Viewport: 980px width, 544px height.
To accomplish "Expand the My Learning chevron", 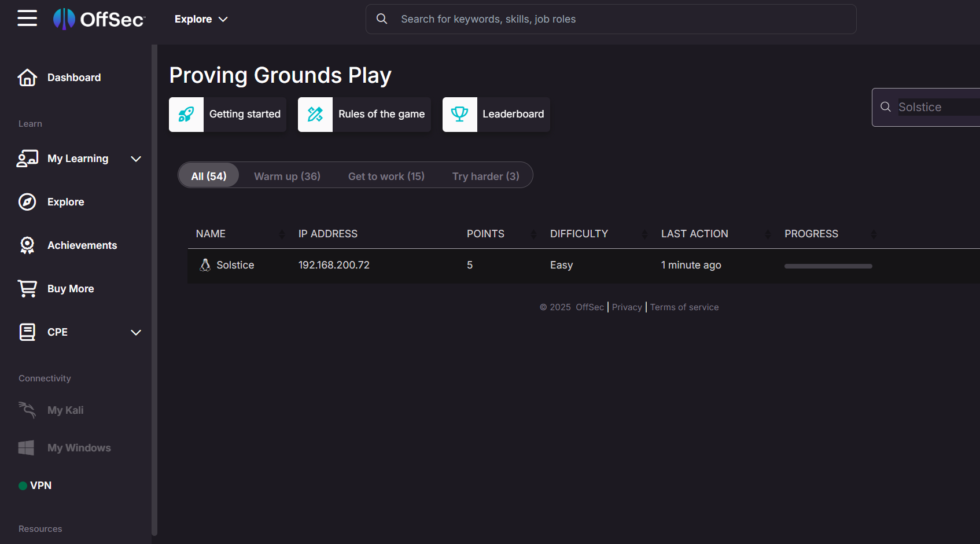I will point(136,159).
